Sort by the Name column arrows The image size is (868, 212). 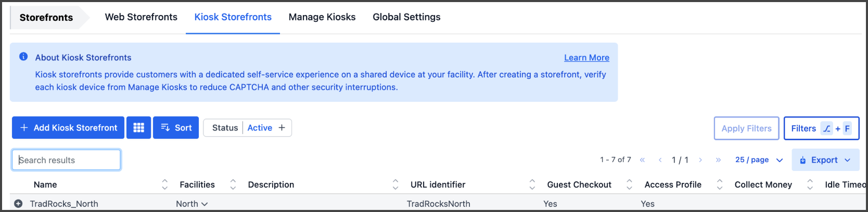(x=164, y=184)
